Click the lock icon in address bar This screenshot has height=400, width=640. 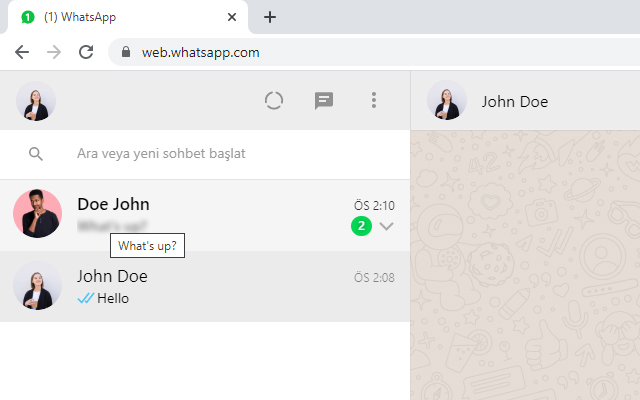pyautogui.click(x=126, y=52)
